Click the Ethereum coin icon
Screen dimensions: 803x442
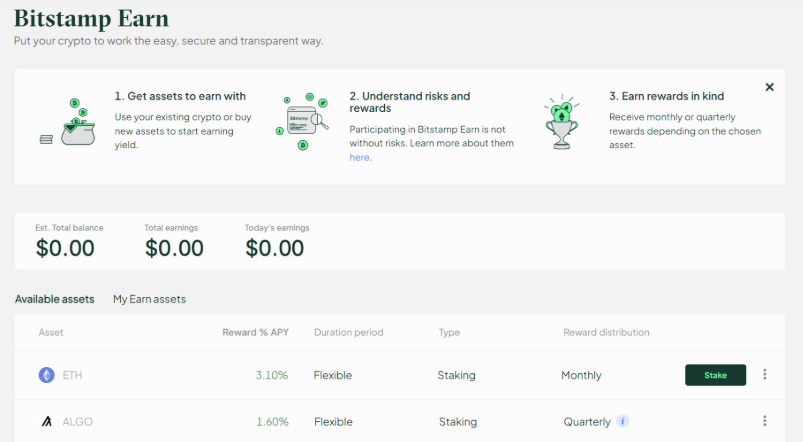click(x=47, y=375)
